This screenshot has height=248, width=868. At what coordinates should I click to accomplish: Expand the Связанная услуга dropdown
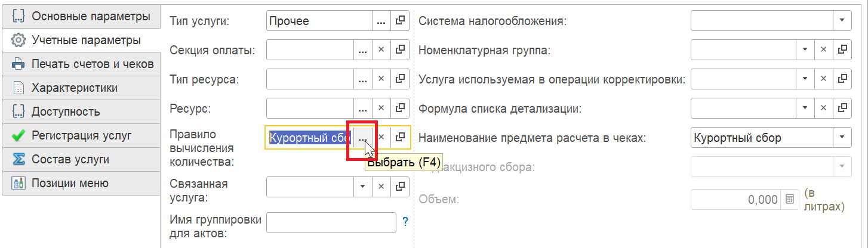pos(362,187)
